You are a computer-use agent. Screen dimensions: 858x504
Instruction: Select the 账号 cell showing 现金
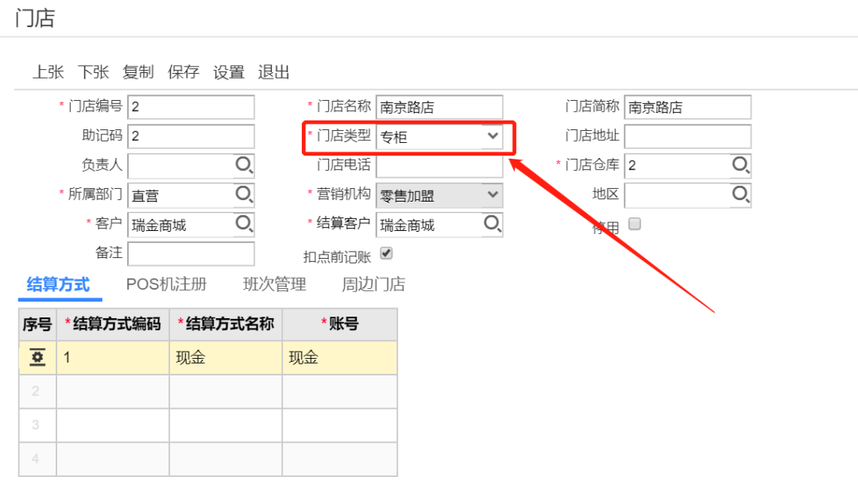click(340, 357)
